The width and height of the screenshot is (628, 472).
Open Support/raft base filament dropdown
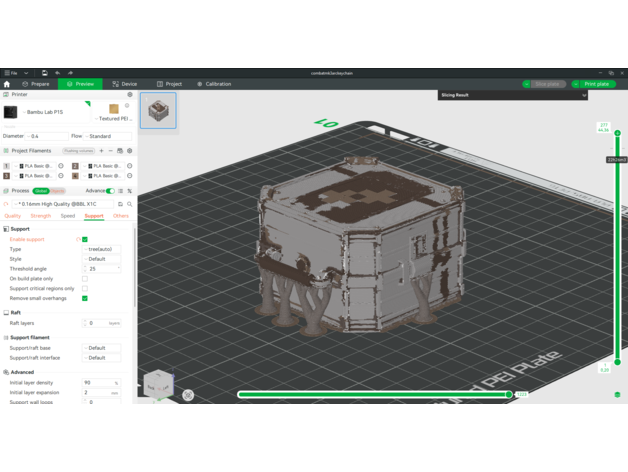pyautogui.click(x=101, y=348)
